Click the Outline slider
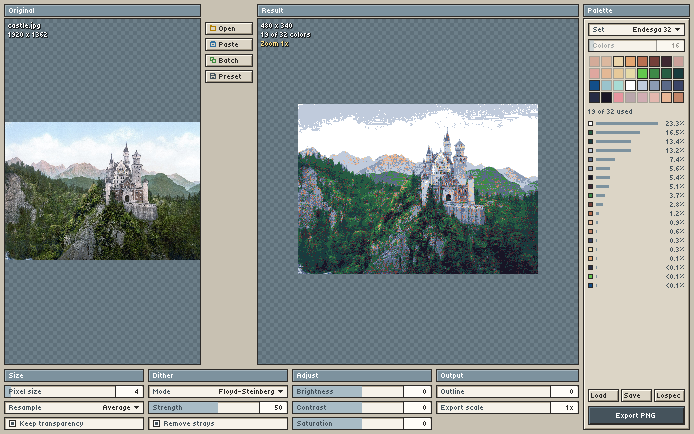This screenshot has height=434, width=694. [x=494, y=392]
